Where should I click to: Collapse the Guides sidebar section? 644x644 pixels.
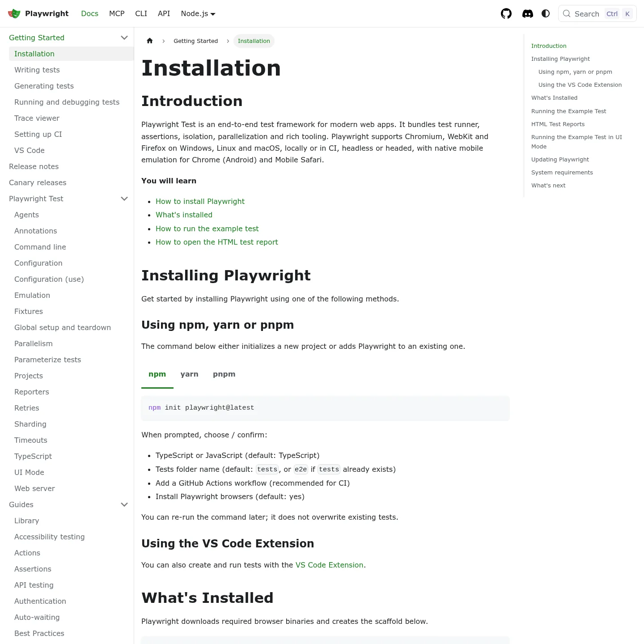point(124,504)
